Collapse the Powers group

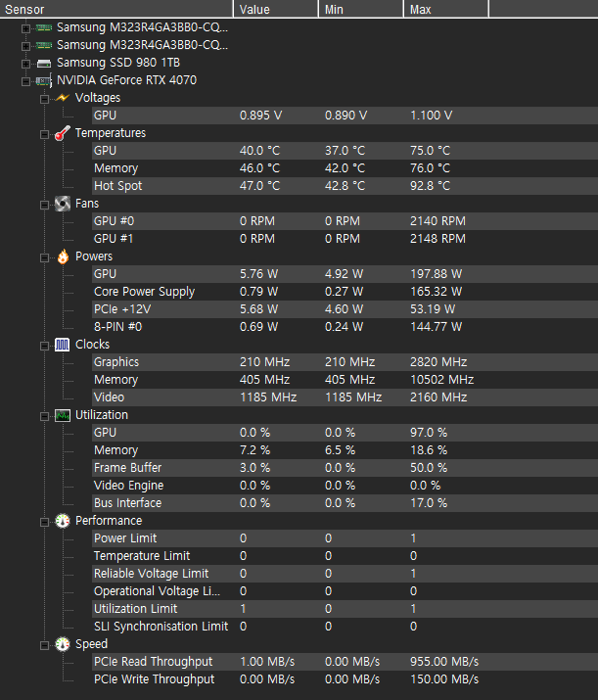click(x=44, y=257)
